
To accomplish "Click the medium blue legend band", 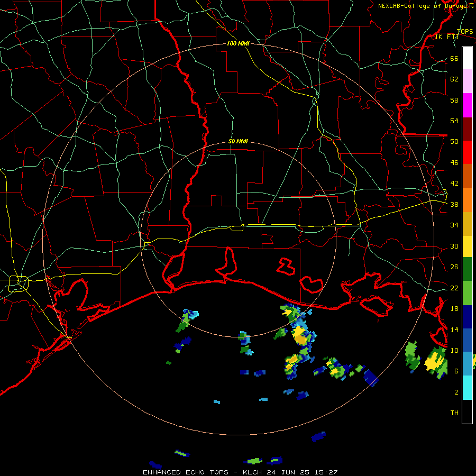I will pyautogui.click(x=467, y=340).
